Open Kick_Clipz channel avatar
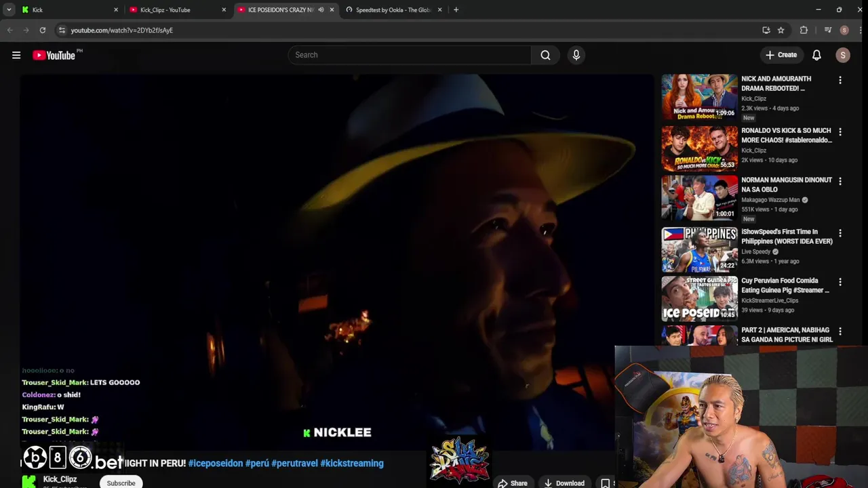 coord(29,481)
